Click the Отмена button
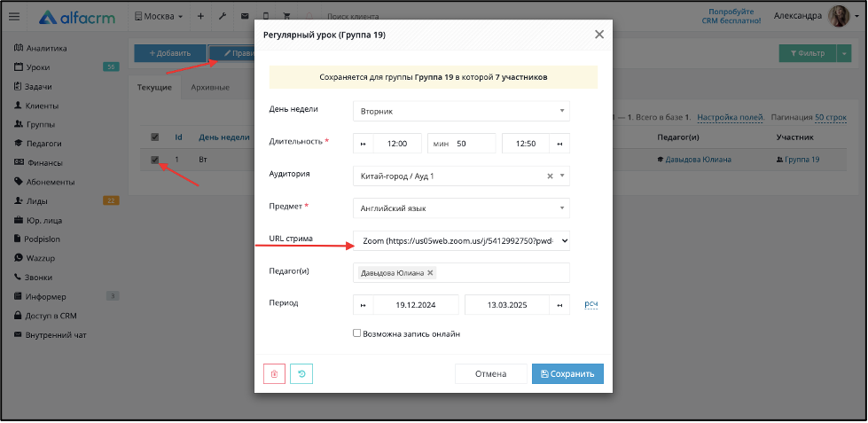This screenshot has height=423, width=868. point(490,373)
